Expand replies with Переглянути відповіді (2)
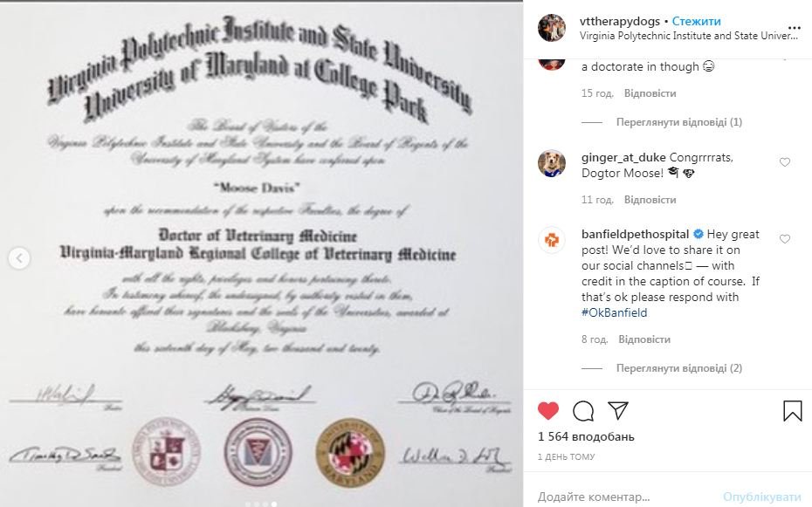The height and width of the screenshot is (507, 812). (679, 368)
